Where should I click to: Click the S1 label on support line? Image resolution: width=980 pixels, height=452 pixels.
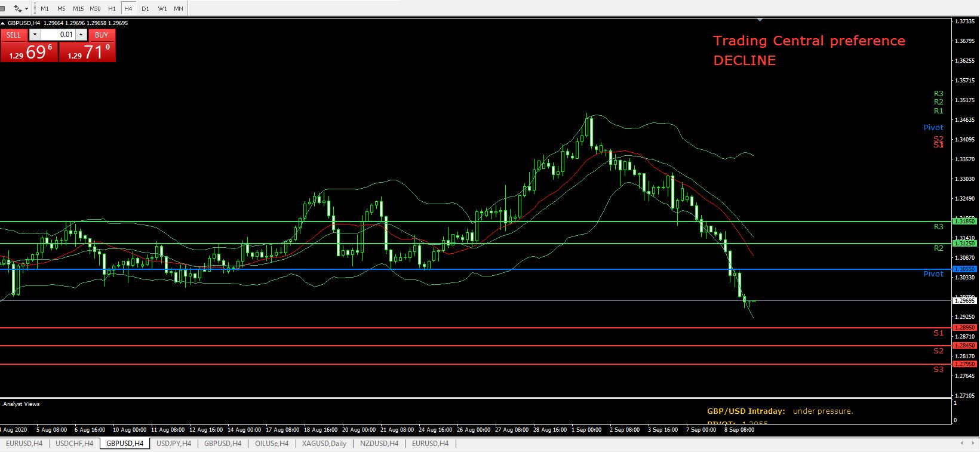(x=938, y=333)
